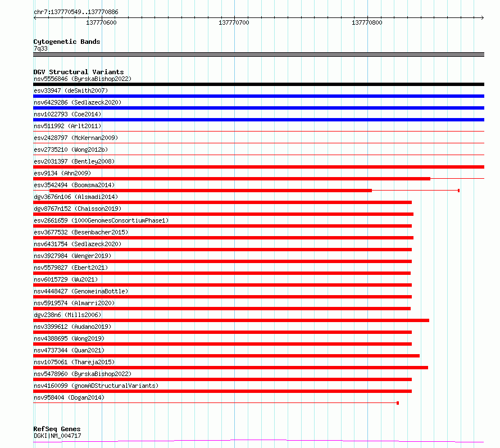The image size is (500, 448).
Task: Click the small red end marker of nsv958404
Action: pos(398,403)
